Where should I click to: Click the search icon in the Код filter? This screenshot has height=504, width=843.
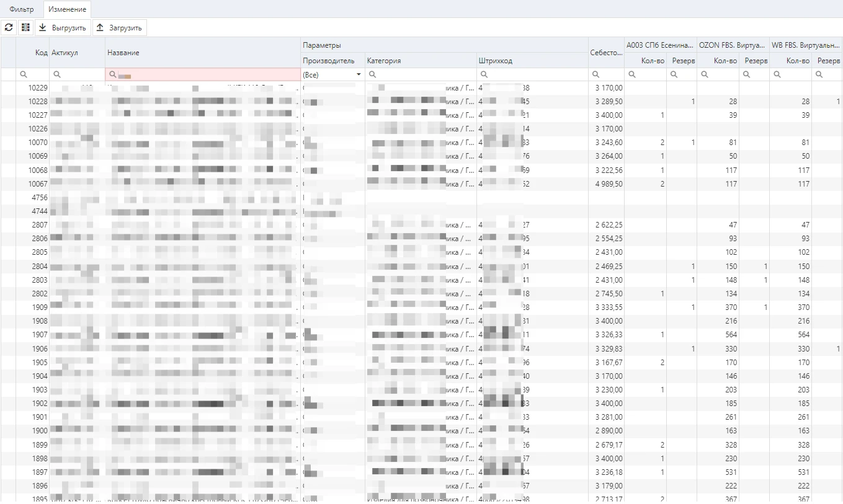24,74
